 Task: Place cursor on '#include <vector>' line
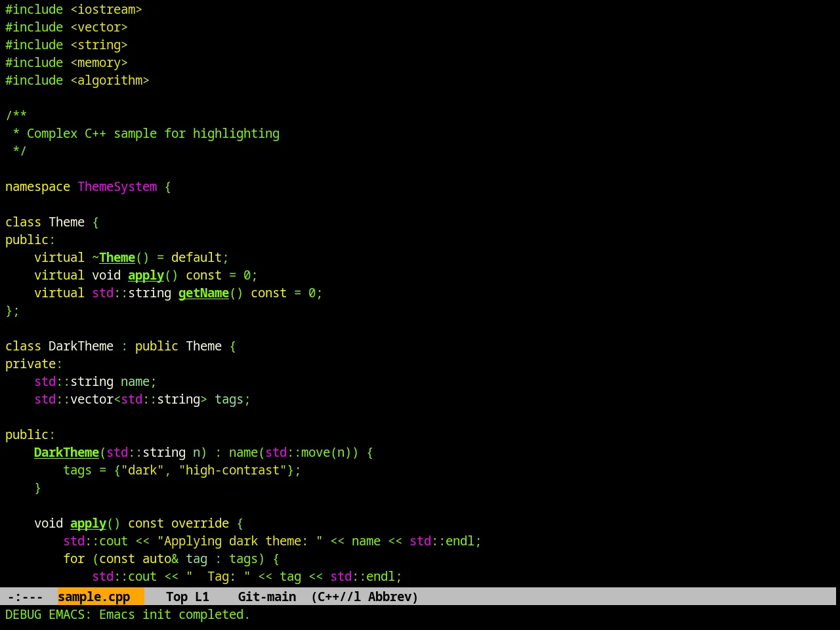click(x=66, y=27)
